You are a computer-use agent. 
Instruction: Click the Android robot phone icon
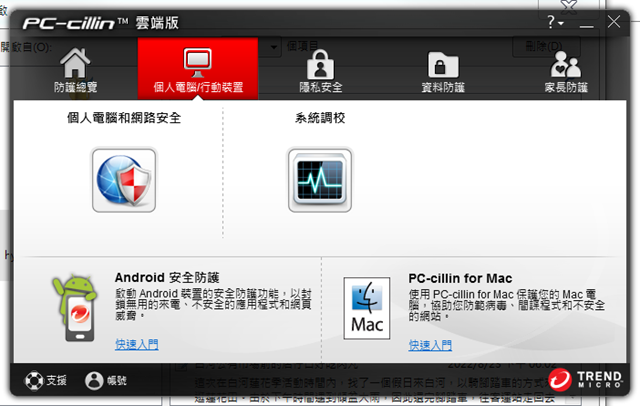[x=75, y=308]
